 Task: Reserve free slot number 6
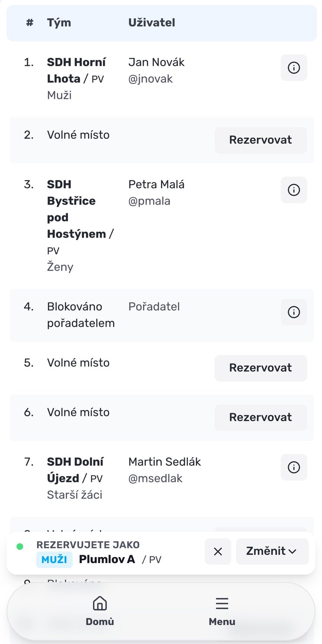(x=261, y=418)
